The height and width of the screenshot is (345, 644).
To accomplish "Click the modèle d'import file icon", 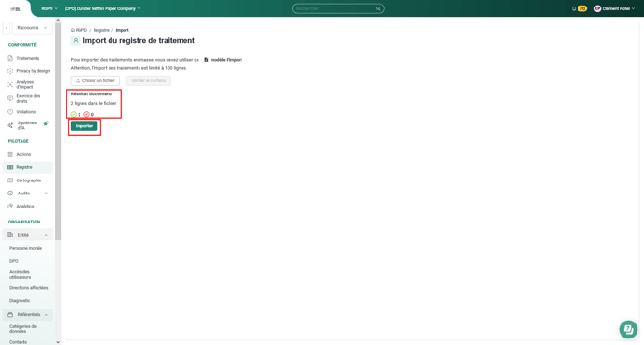I will pyautogui.click(x=206, y=60).
